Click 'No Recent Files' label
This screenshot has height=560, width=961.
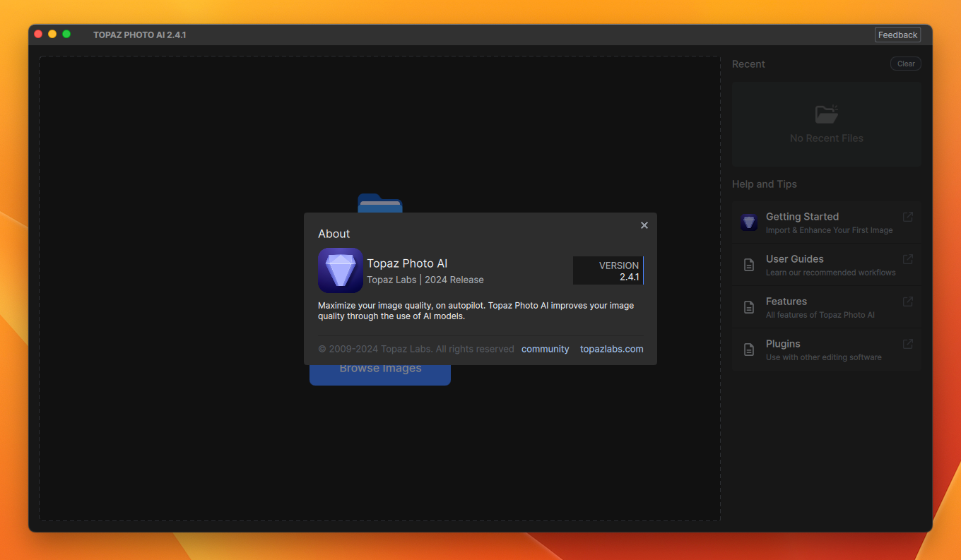(x=827, y=138)
